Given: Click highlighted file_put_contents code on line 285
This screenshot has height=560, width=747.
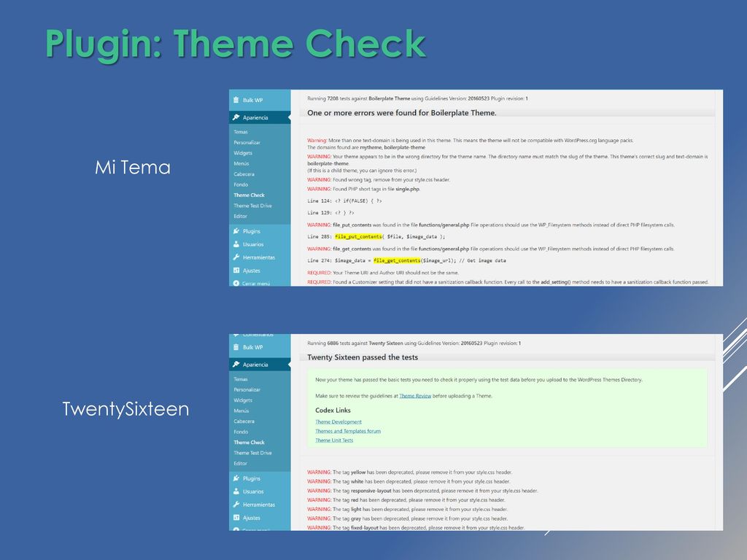Looking at the screenshot, I should (358, 237).
